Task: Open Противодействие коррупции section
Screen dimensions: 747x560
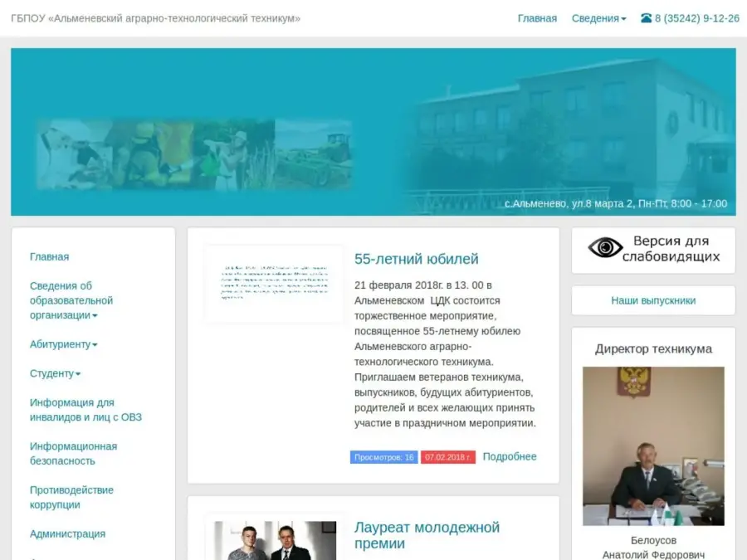Action: coord(71,497)
